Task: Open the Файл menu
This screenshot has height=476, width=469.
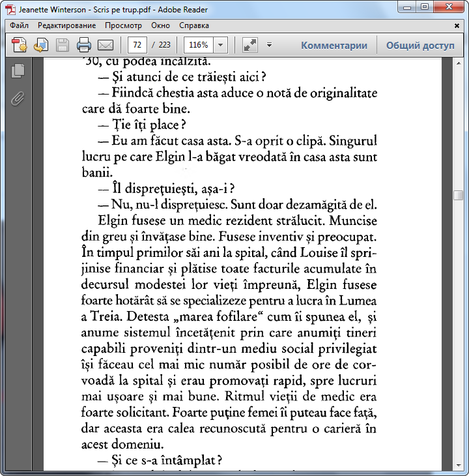Action: point(19,25)
